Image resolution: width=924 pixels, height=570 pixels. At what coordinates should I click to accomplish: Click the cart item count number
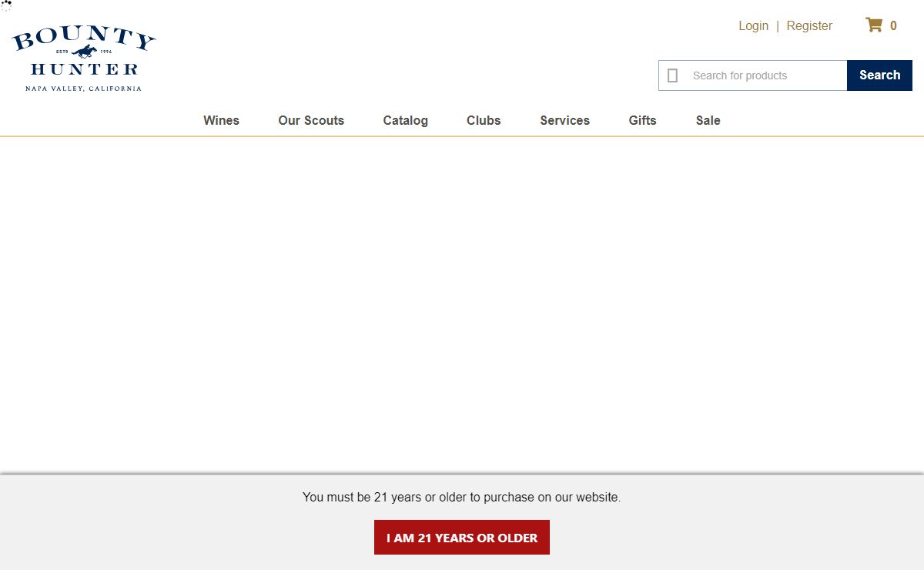(x=893, y=26)
